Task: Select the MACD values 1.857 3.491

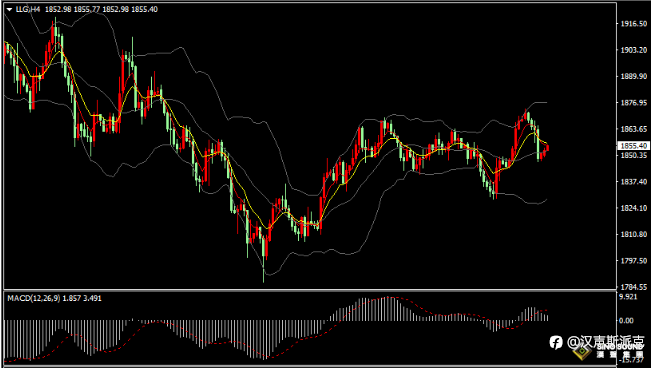Action: pyautogui.click(x=82, y=298)
